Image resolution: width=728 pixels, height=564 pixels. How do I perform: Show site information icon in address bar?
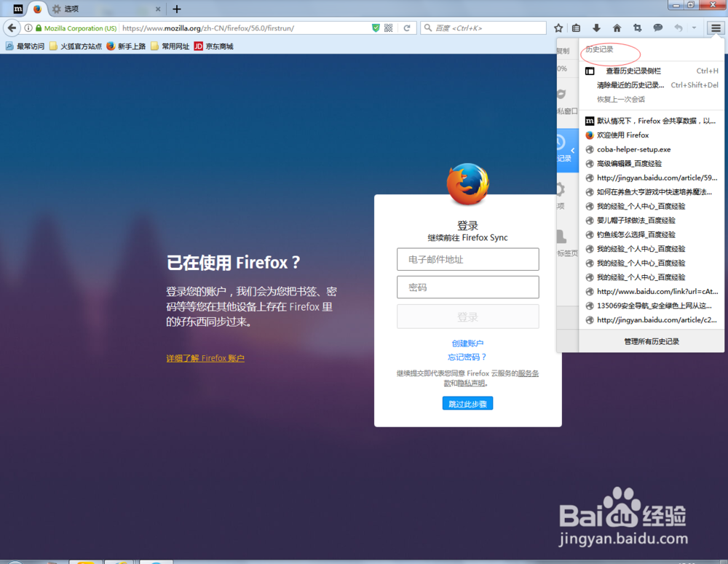(x=28, y=28)
